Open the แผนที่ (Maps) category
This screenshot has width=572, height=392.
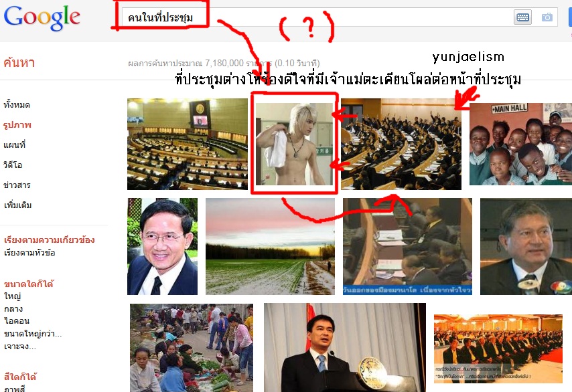(x=15, y=145)
